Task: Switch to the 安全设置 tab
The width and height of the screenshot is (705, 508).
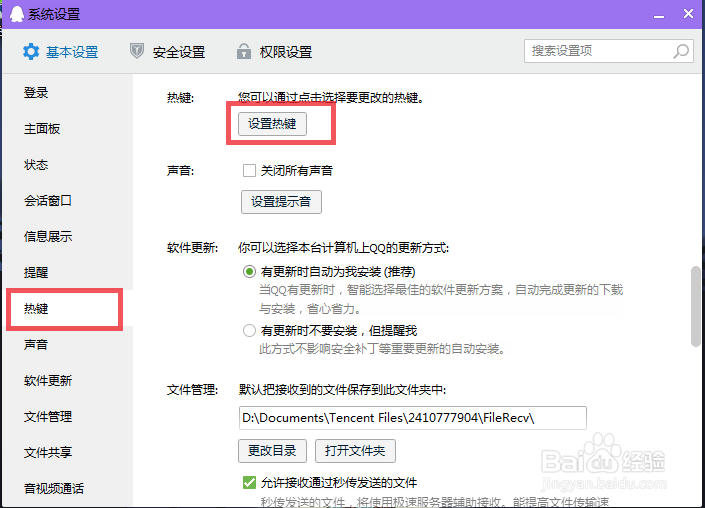Action: click(x=167, y=52)
